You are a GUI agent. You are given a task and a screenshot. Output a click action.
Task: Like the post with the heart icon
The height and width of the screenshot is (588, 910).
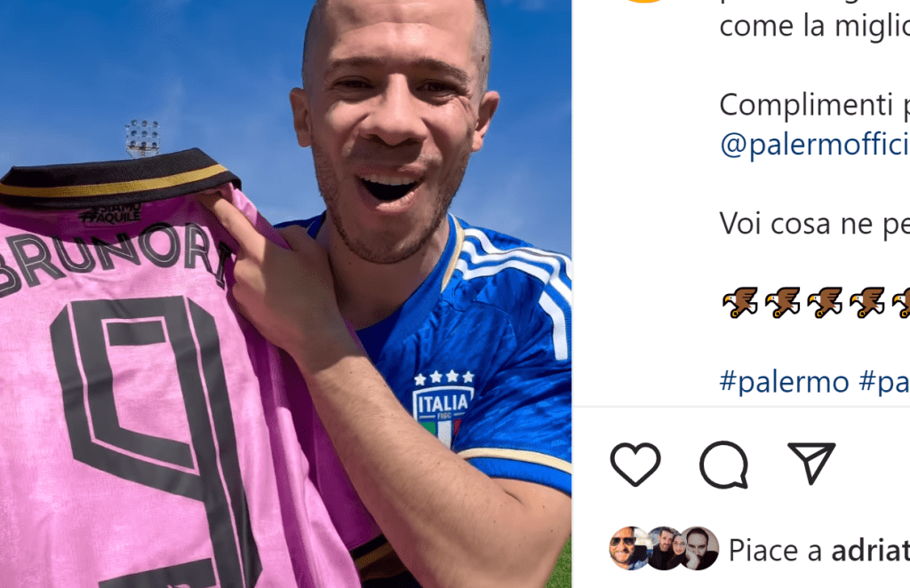coord(635,464)
